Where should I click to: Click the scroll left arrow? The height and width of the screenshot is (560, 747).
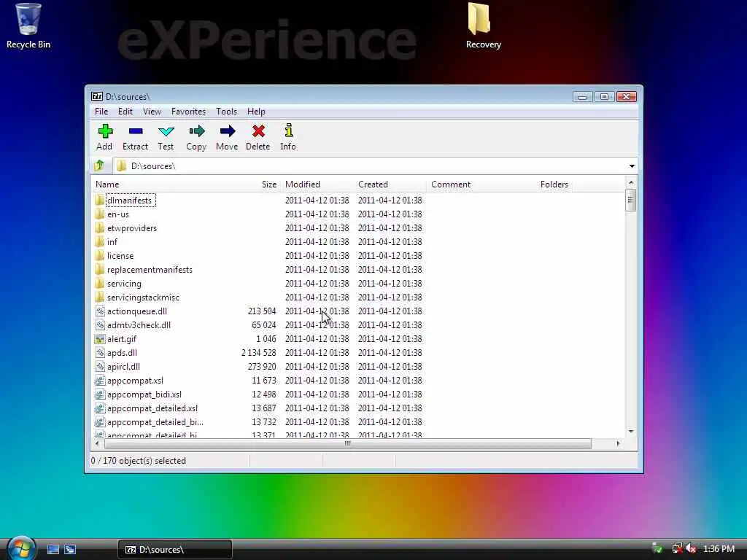coord(97,443)
